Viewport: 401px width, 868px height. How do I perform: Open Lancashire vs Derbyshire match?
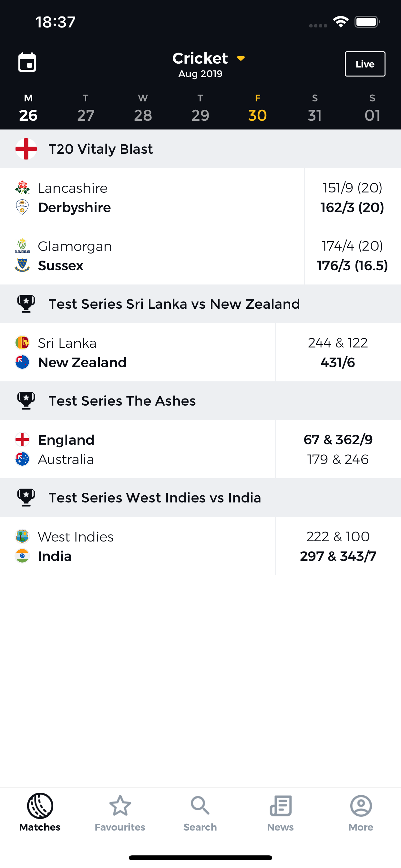click(x=200, y=197)
